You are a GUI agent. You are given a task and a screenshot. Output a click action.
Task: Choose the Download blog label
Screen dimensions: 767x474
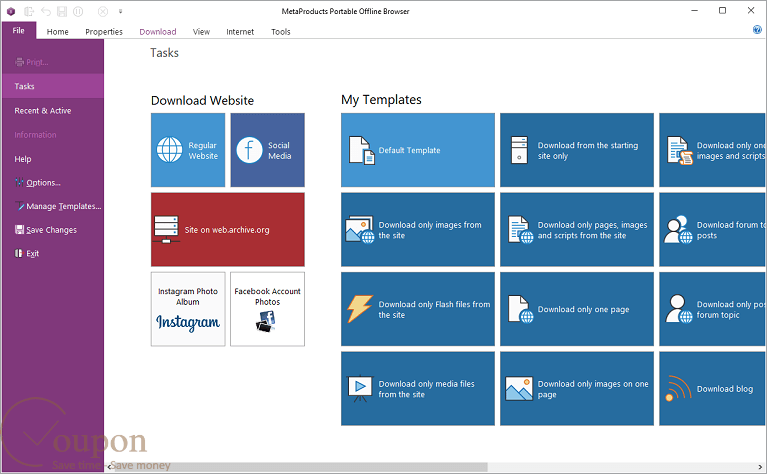[724, 389]
